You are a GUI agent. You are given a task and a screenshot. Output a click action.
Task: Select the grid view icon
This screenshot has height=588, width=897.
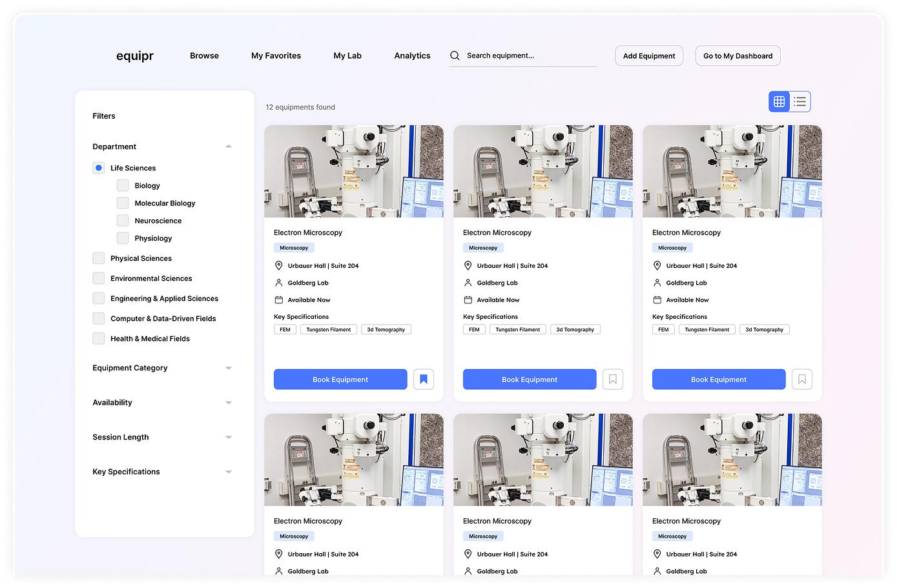(x=779, y=101)
